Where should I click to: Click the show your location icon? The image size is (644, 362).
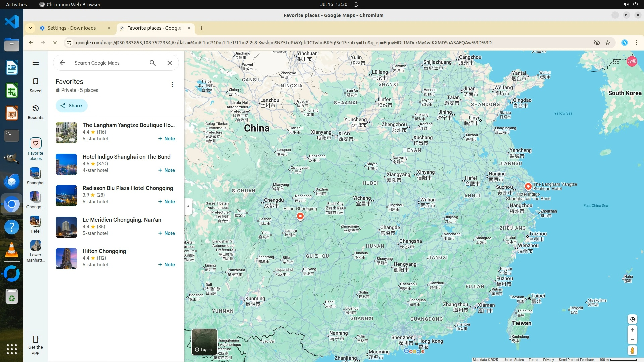(x=632, y=319)
